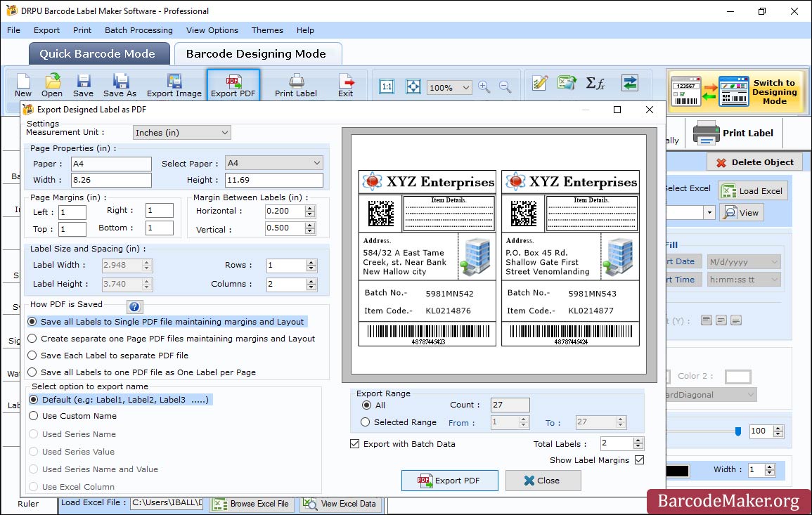This screenshot has height=515, width=812.
Task: Click the Save As toolbar icon
Action: 120,86
